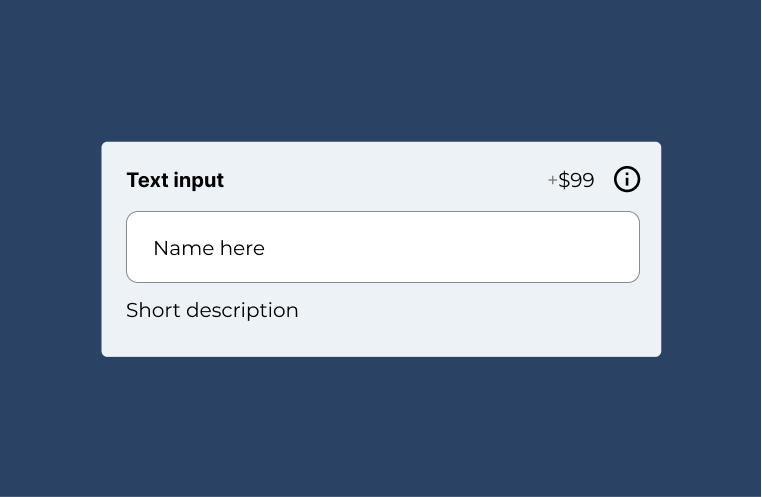
Task: Click the "$99" amount next to info icon
Action: [x=577, y=180]
